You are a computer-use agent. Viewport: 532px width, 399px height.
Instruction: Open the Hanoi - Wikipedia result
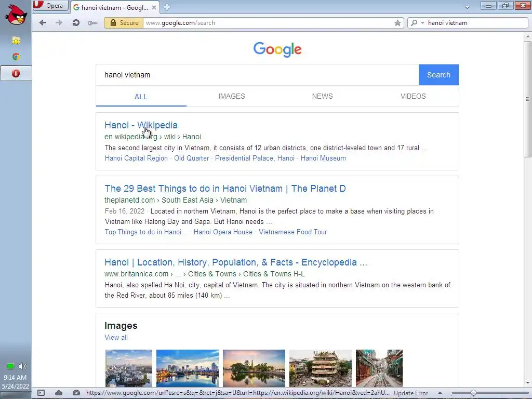pos(141,125)
